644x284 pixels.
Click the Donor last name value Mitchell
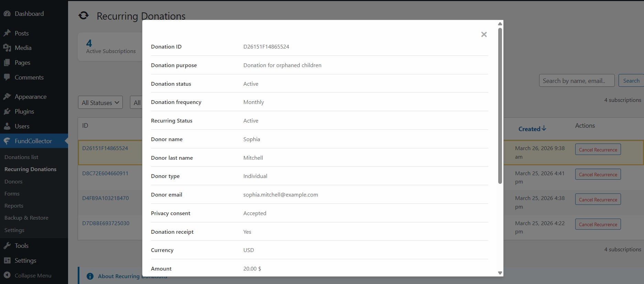pyautogui.click(x=253, y=158)
